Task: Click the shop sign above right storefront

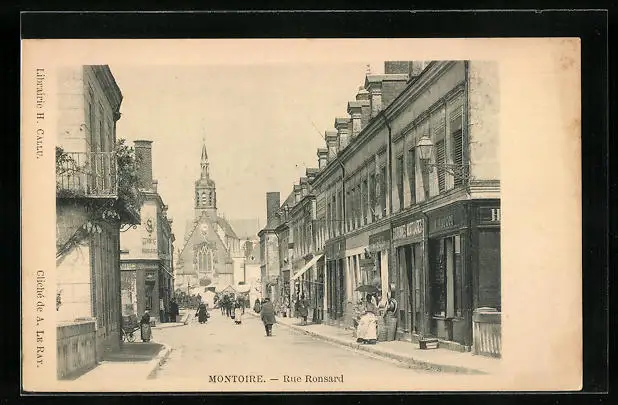Action: click(x=408, y=230)
